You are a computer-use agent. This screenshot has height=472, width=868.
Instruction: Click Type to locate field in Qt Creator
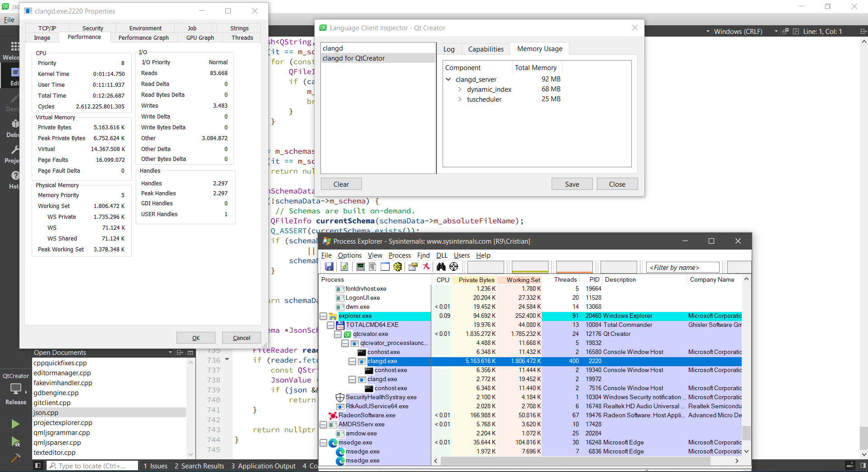93,466
